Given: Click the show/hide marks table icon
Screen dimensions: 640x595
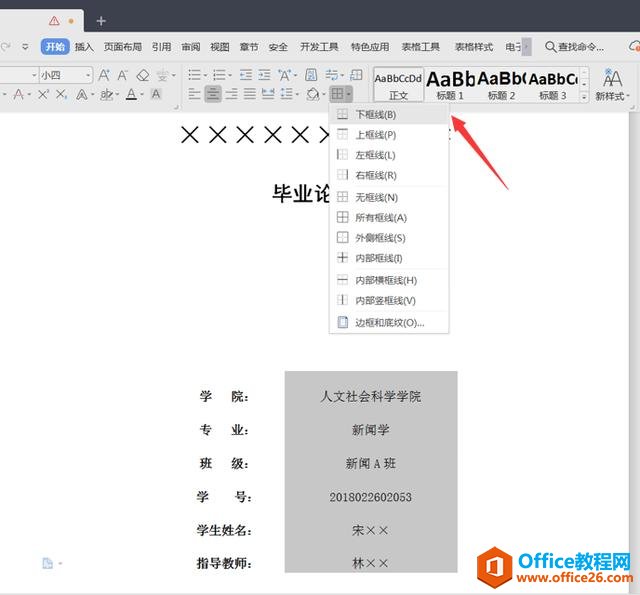Looking at the screenshot, I should (356, 75).
